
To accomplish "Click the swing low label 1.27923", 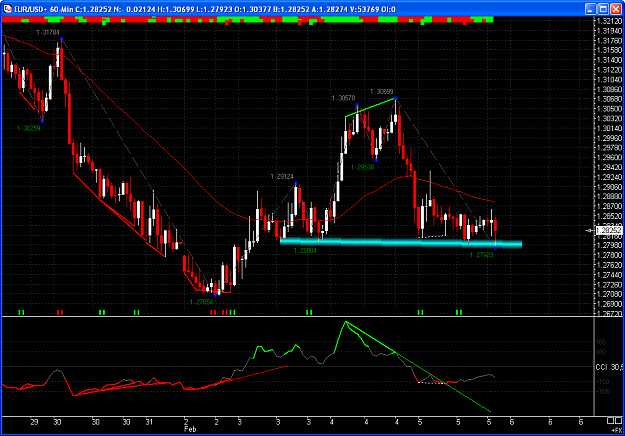I will (482, 255).
